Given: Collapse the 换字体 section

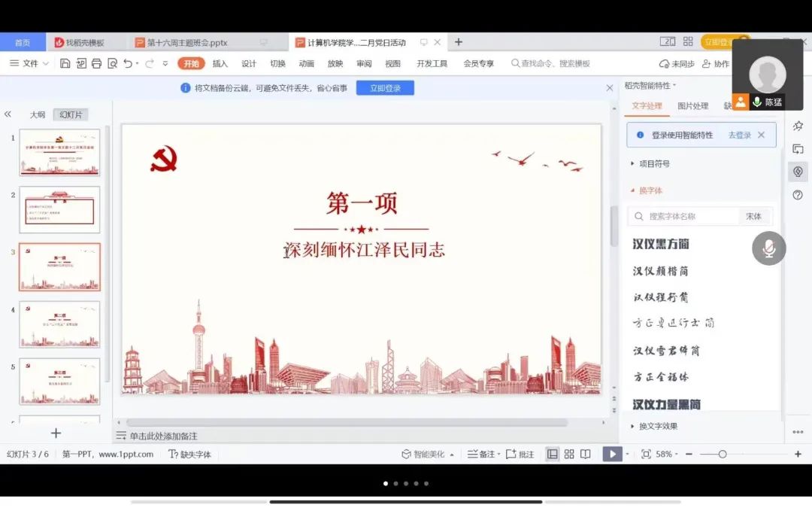Looking at the screenshot, I should point(650,191).
